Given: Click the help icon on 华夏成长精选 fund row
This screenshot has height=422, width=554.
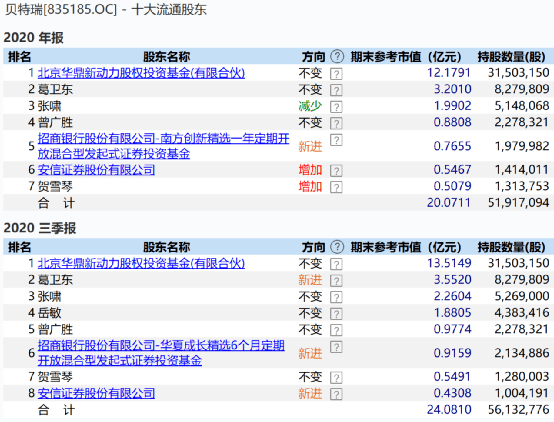Looking at the screenshot, I should click(336, 347).
